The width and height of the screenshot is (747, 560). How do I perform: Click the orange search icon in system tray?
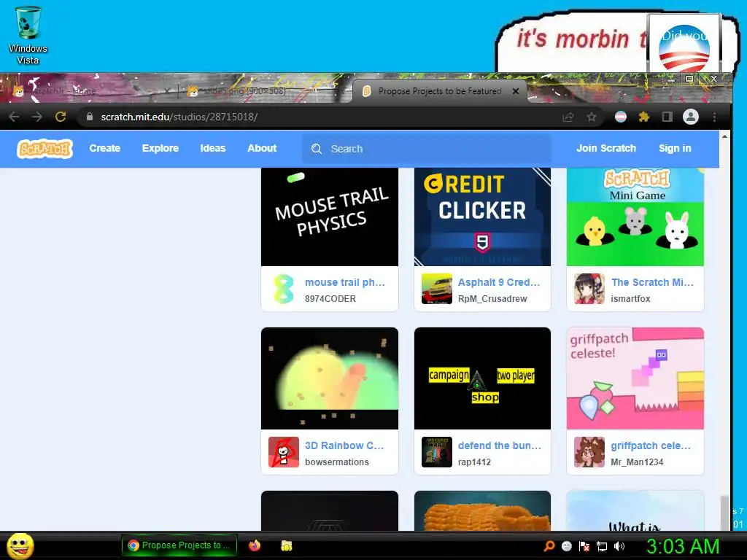549,545
